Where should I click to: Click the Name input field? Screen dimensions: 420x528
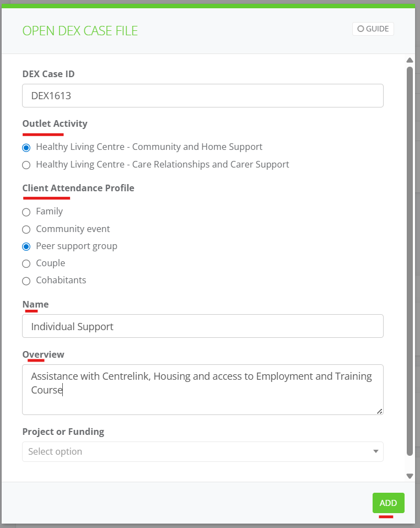tap(203, 326)
